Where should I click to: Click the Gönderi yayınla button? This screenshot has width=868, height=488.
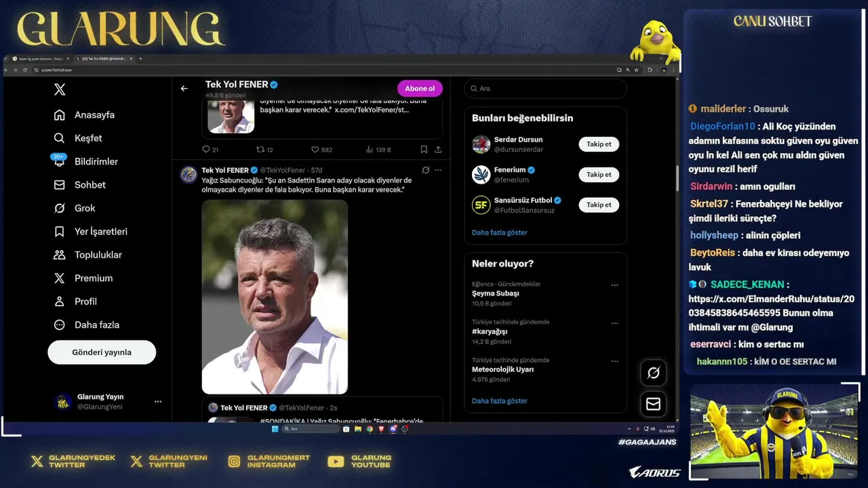102,352
